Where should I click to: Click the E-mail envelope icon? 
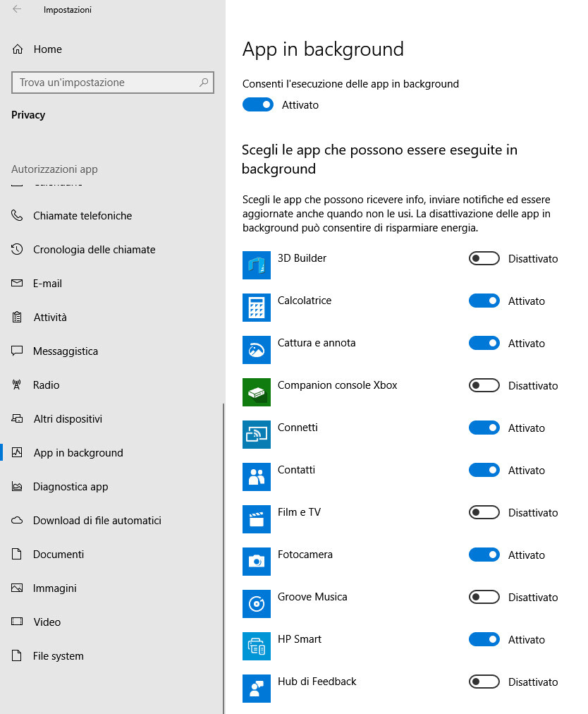17,283
